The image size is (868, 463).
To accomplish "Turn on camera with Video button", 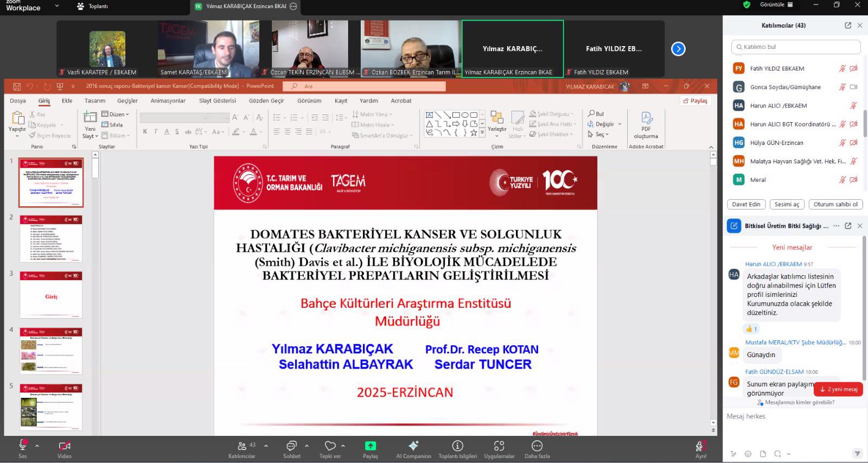I will pos(65,446).
